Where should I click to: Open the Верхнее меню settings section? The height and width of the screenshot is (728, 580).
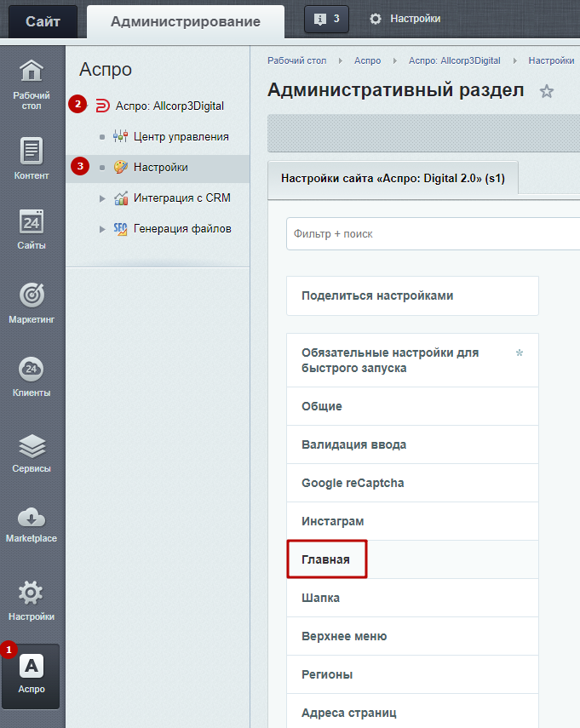click(412, 636)
